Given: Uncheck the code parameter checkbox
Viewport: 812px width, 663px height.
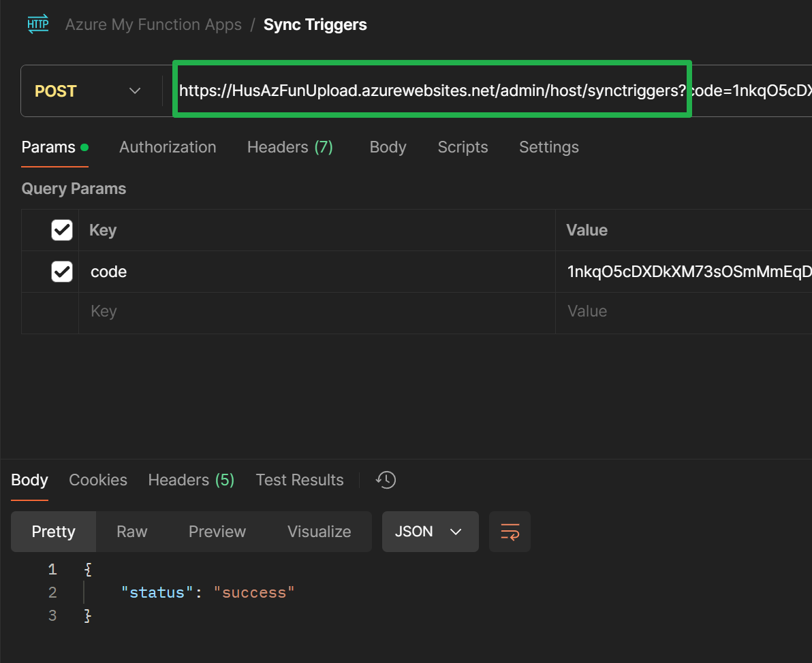Looking at the screenshot, I should tap(61, 272).
